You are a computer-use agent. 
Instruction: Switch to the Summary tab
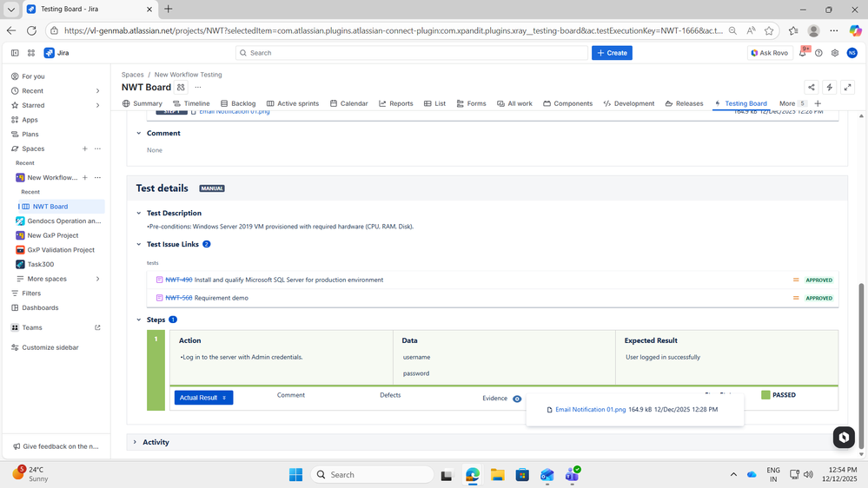click(142, 103)
